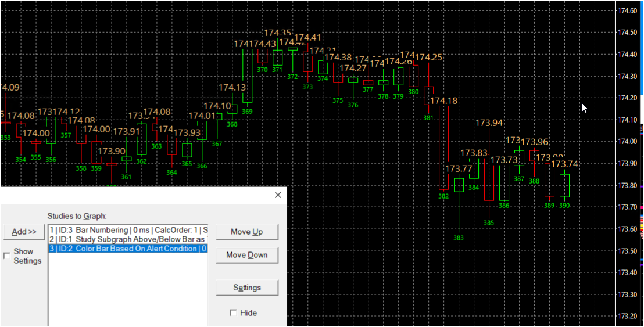644x327 pixels.
Task: Close the studies dialog with X
Action: pyautogui.click(x=278, y=195)
